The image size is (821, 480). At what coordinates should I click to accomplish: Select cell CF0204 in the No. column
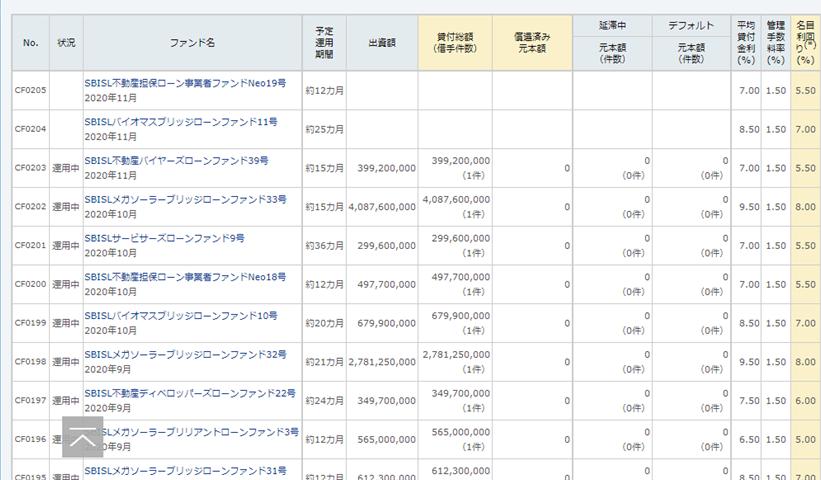[31, 129]
